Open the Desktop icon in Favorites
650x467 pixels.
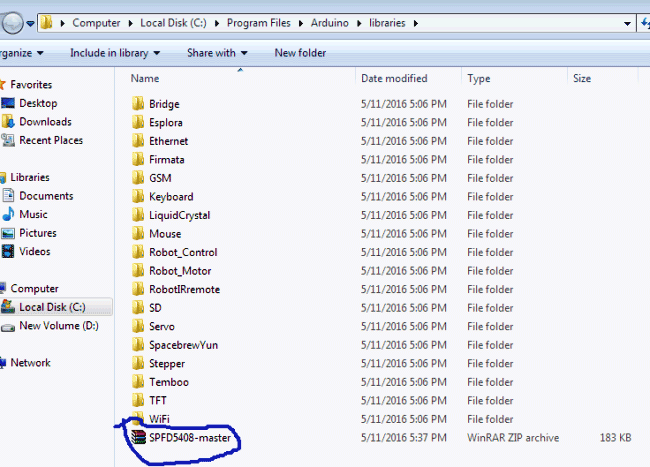coord(8,103)
